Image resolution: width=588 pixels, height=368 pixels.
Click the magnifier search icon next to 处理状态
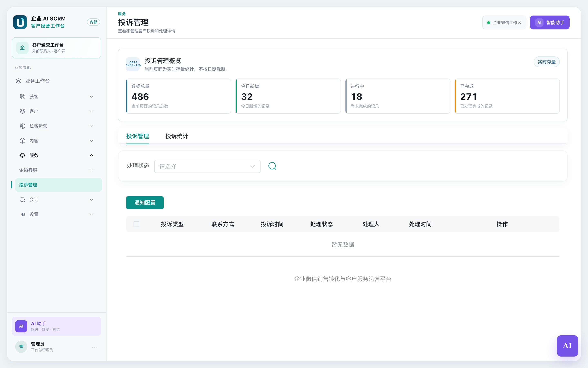[272, 166]
